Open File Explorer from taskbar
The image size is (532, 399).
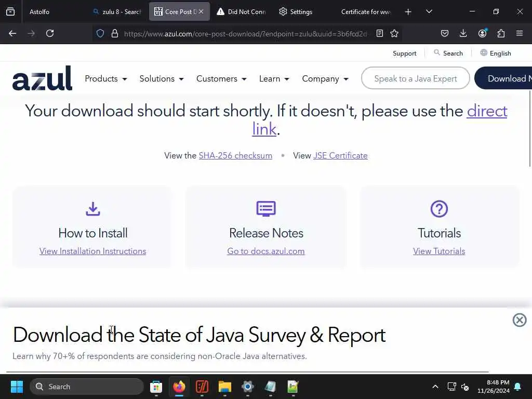tap(224, 387)
